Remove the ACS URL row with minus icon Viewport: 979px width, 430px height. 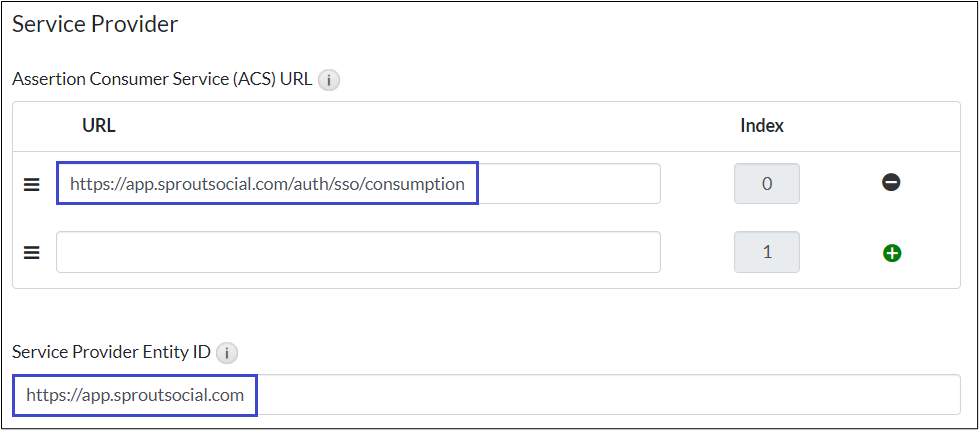(x=891, y=183)
